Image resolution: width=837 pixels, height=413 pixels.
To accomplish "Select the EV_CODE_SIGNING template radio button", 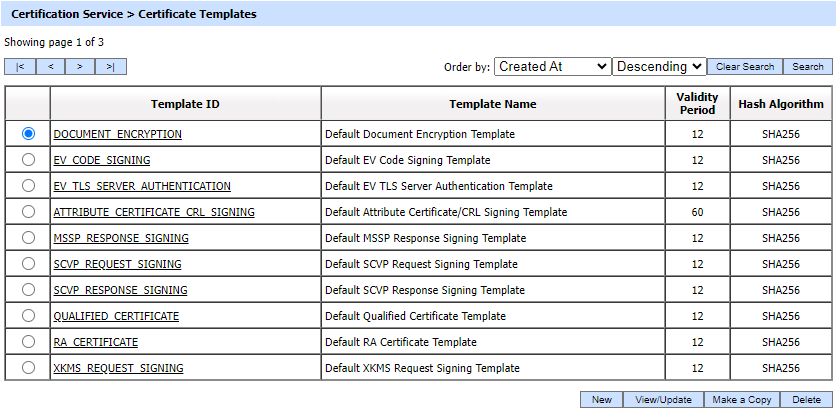I will [x=28, y=159].
